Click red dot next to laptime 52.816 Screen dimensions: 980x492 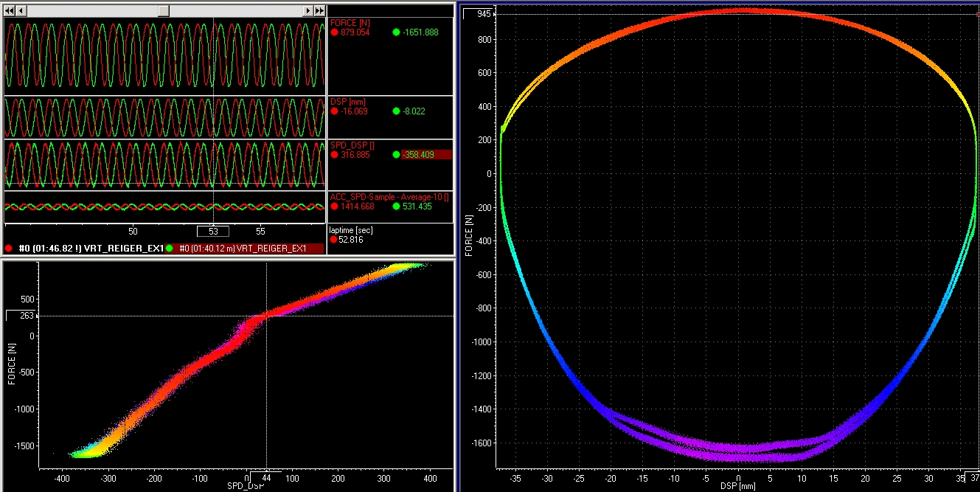click(334, 240)
